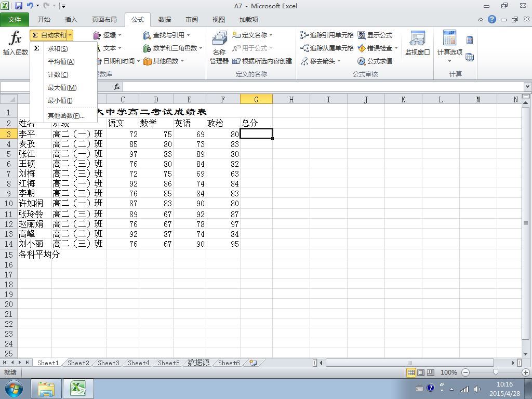Switch to the Page Layout (页面布局) tab

tap(104, 20)
